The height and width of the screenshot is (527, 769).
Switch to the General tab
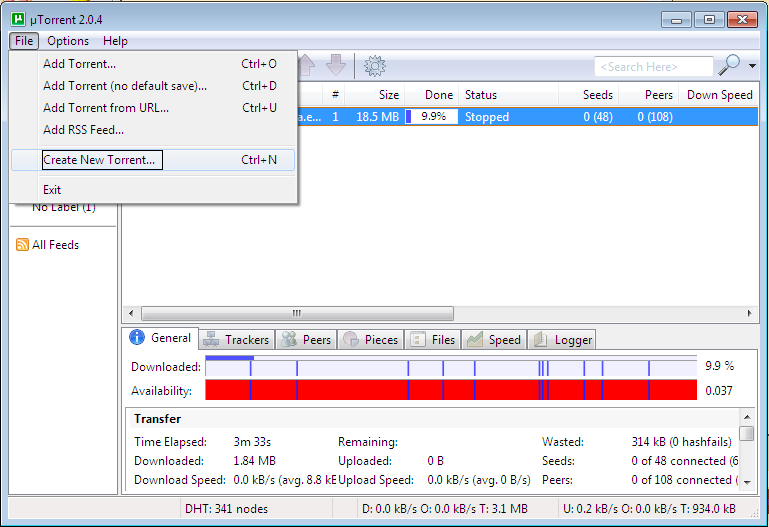[161, 338]
